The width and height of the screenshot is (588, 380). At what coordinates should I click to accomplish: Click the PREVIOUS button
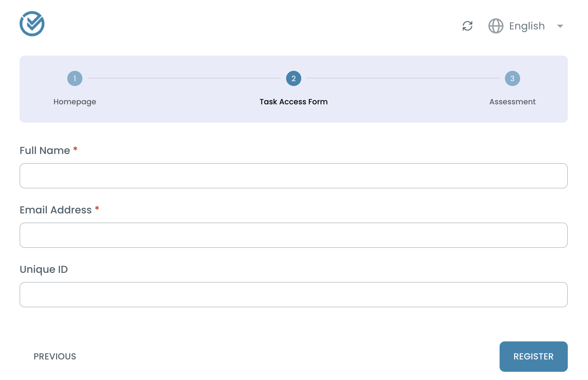[x=55, y=357]
